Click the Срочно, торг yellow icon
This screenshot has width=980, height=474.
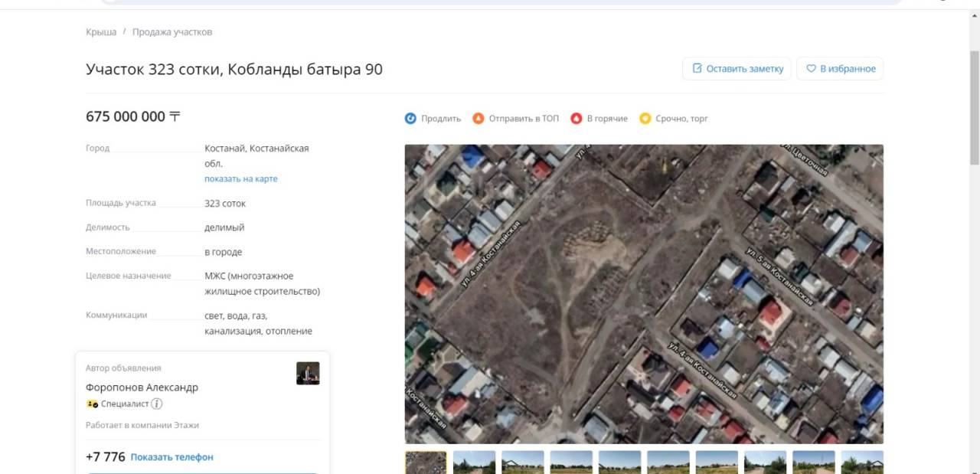(645, 119)
